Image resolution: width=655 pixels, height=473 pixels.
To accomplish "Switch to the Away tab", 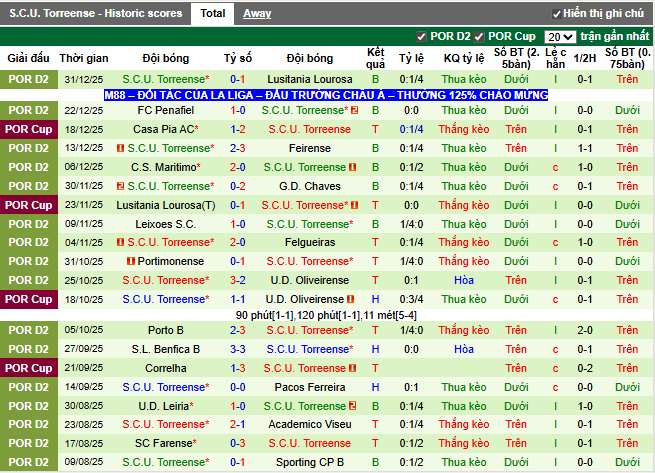I will [x=257, y=13].
